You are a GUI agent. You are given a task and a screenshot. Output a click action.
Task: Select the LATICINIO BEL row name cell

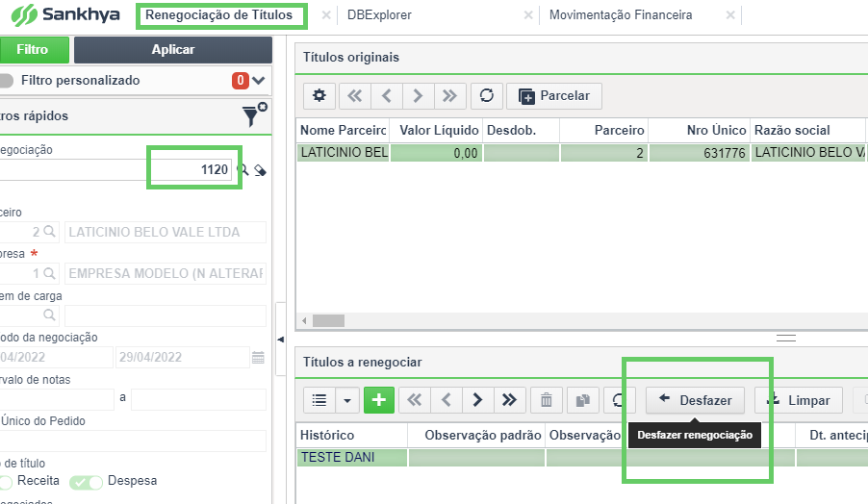[344, 153]
